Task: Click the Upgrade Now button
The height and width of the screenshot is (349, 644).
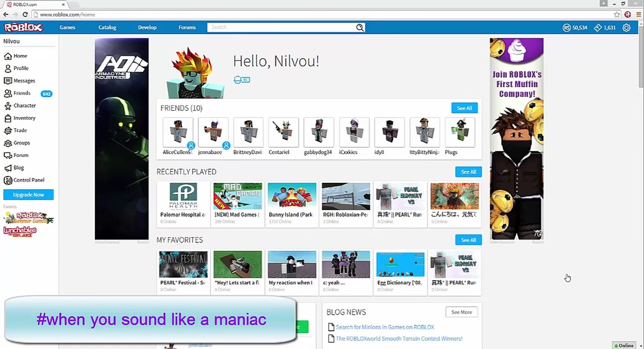Action: (29, 195)
